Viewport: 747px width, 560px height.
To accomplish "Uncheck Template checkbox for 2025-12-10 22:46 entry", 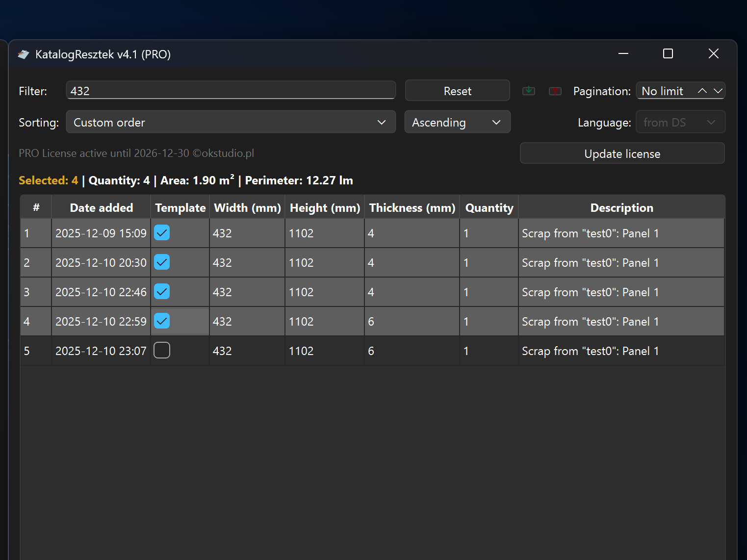I will pos(162,292).
